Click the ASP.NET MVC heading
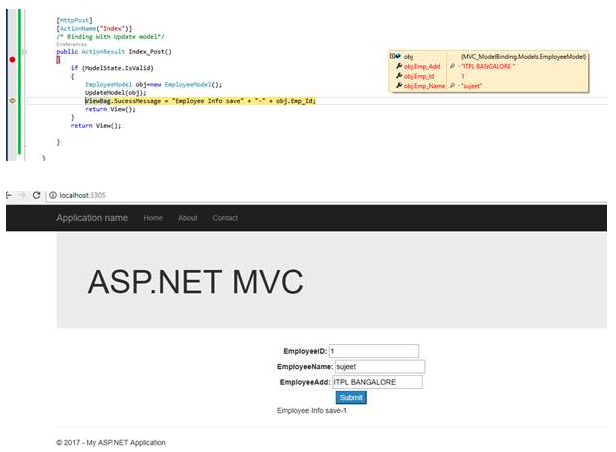The image size is (616, 452). click(x=196, y=282)
